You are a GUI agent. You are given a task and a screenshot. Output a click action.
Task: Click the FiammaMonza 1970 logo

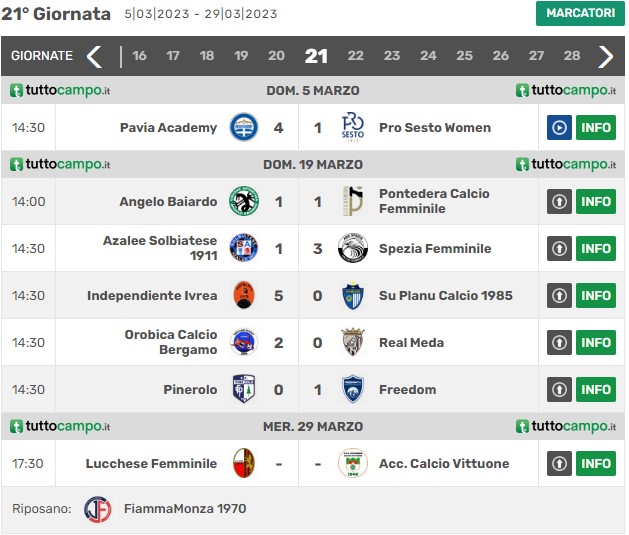pyautogui.click(x=97, y=509)
